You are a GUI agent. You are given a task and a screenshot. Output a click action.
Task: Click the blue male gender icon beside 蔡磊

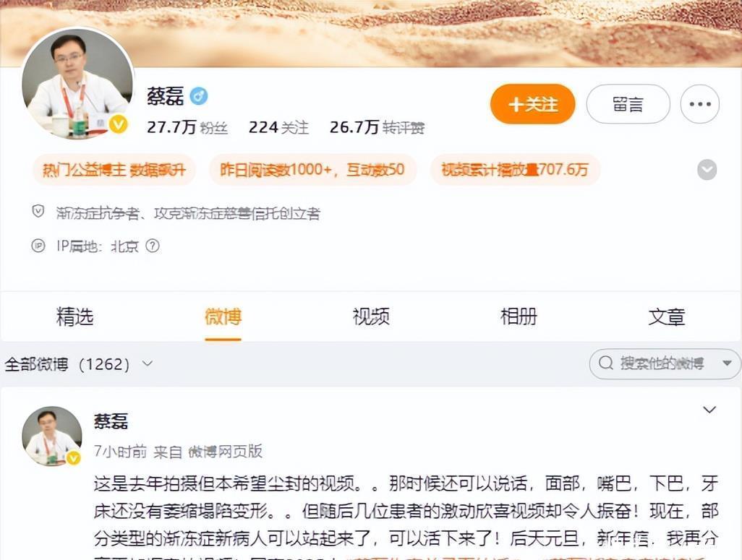pyautogui.click(x=199, y=96)
